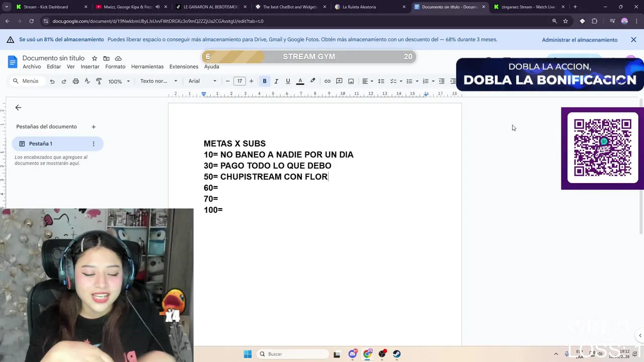Rename the document title field
Viewport: 644px width, 362px height.
click(x=53, y=58)
